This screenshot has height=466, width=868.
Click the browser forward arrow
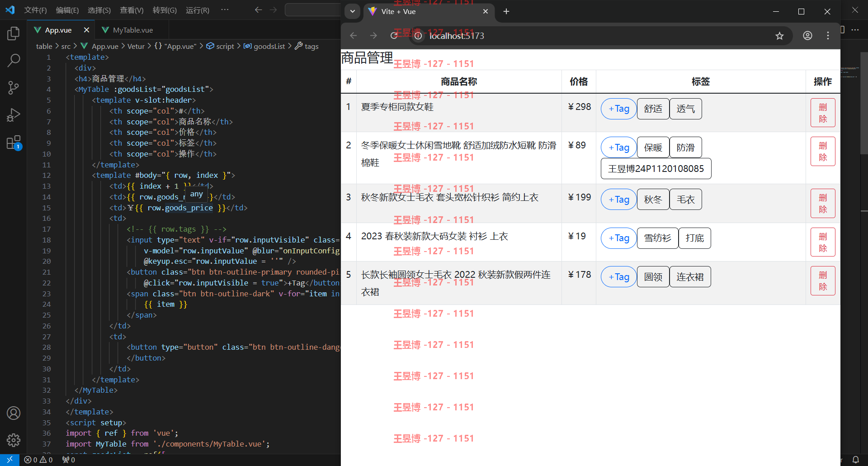click(373, 36)
